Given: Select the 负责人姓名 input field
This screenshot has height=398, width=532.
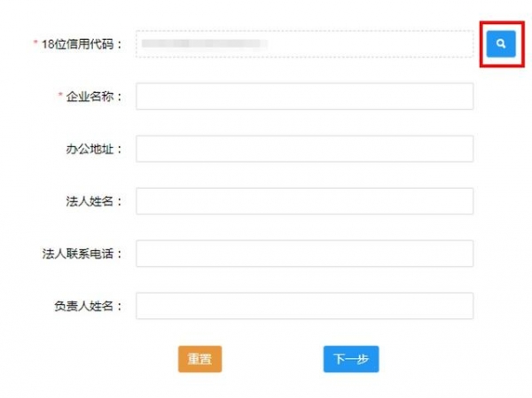Looking at the screenshot, I should 304,306.
